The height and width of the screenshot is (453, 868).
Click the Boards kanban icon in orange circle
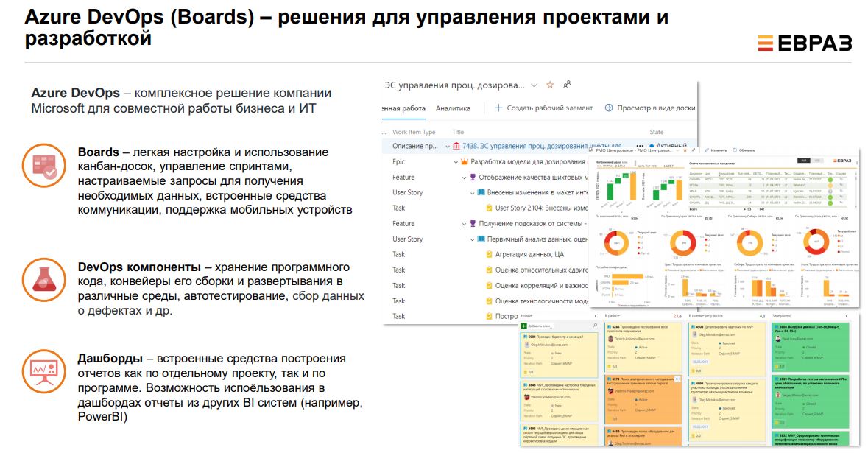[43, 164]
